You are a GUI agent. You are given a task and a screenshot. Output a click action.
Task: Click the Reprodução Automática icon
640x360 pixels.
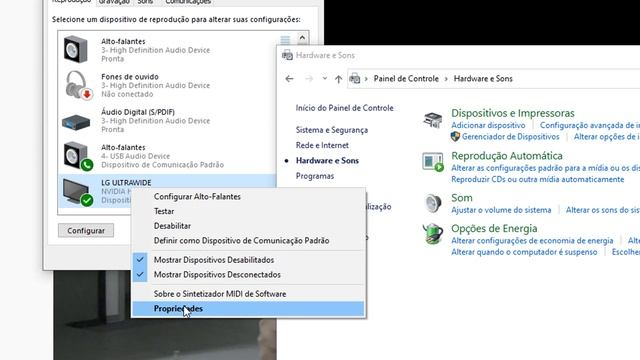[433, 162]
